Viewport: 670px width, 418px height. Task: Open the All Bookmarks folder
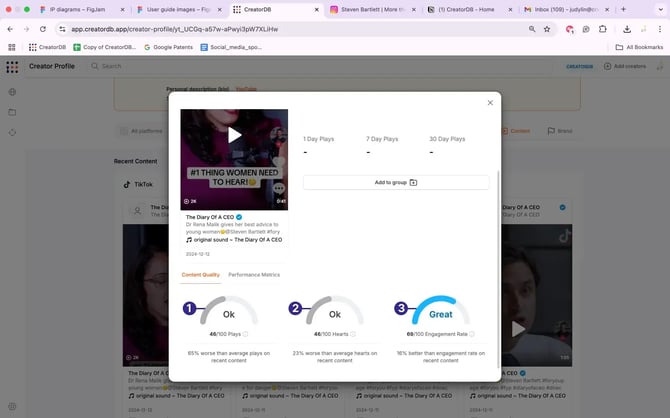(x=637, y=47)
